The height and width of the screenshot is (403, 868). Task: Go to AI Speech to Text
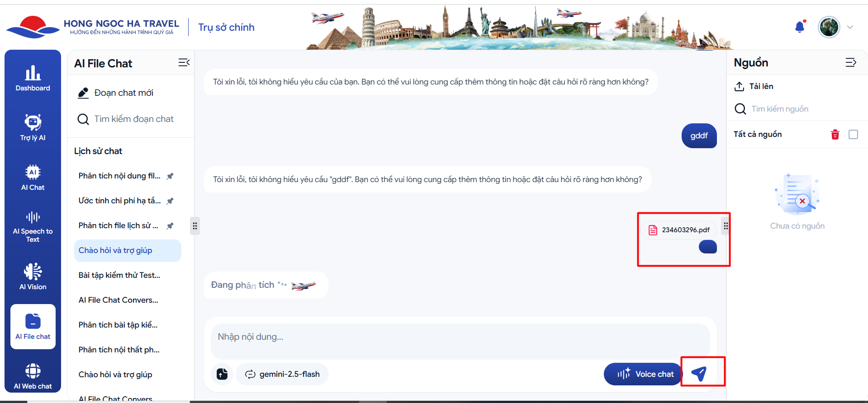pyautogui.click(x=33, y=227)
